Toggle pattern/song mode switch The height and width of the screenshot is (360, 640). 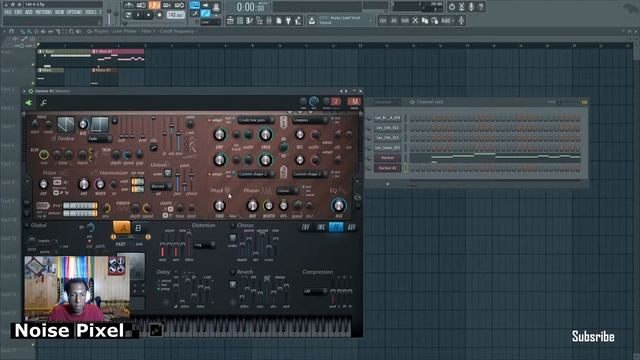(x=128, y=15)
